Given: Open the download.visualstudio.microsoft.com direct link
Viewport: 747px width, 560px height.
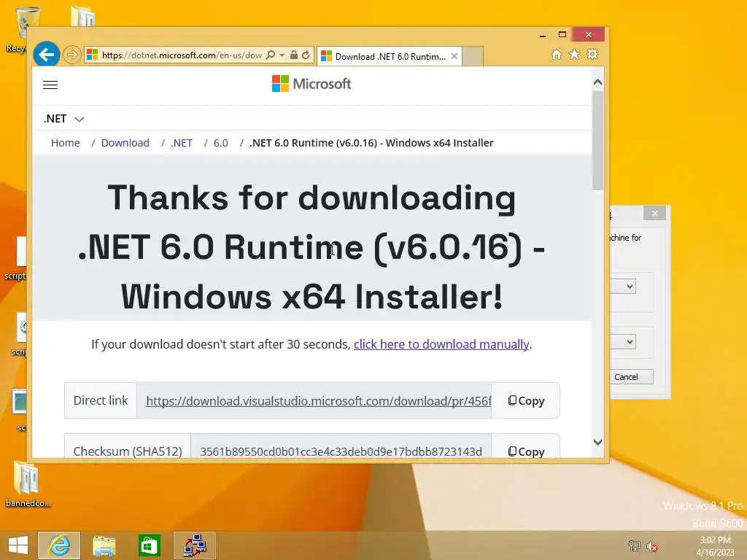Looking at the screenshot, I should [318, 401].
